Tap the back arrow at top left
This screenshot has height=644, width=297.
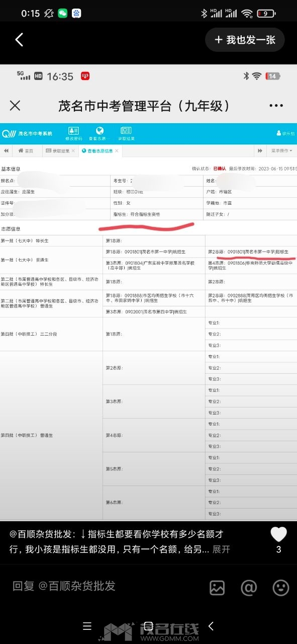pyautogui.click(x=19, y=40)
